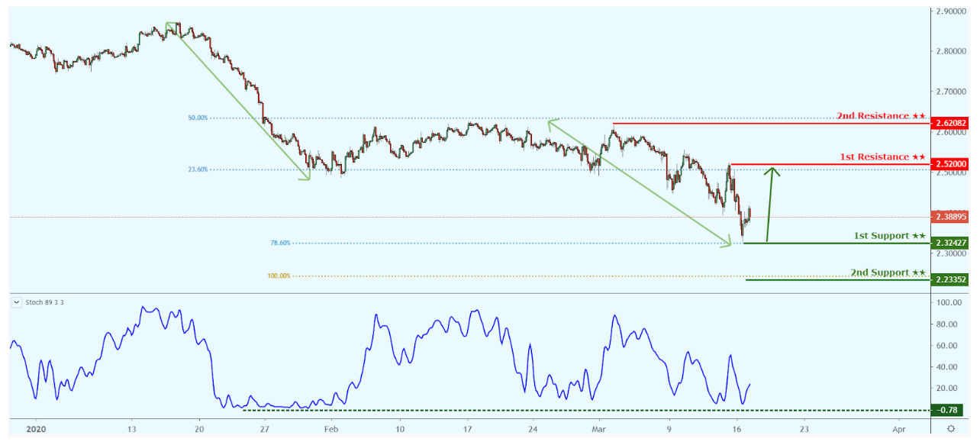
Task: Click the 100.00 stochastic axis tick
Action: [949, 303]
